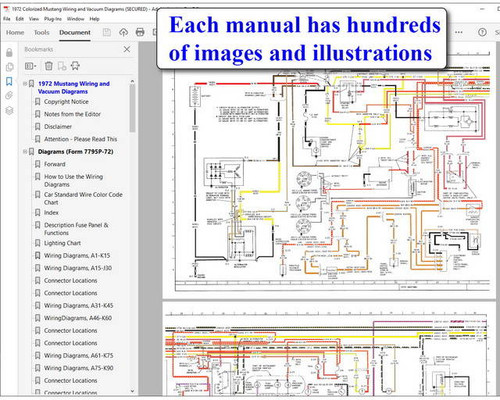This screenshot has height=400, width=500.
Task: Open WiringDiagrams, A46-K60 bookmark
Action: coord(78,318)
